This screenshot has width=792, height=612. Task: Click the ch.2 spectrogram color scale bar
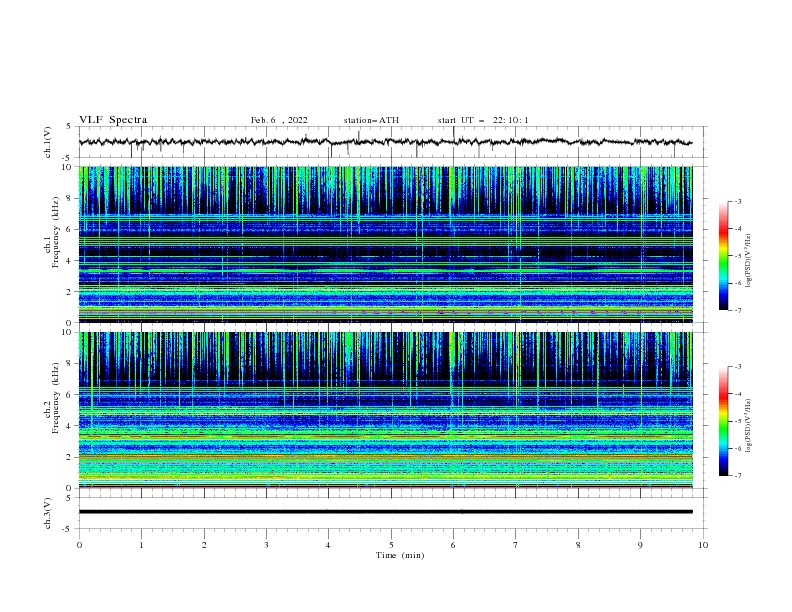[x=724, y=421]
